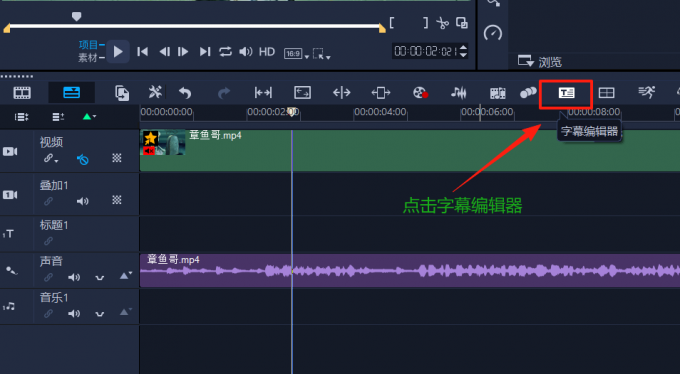Screen dimensions: 680x374
Task: Open Record/Capture option icon
Action: pyautogui.click(x=420, y=92)
